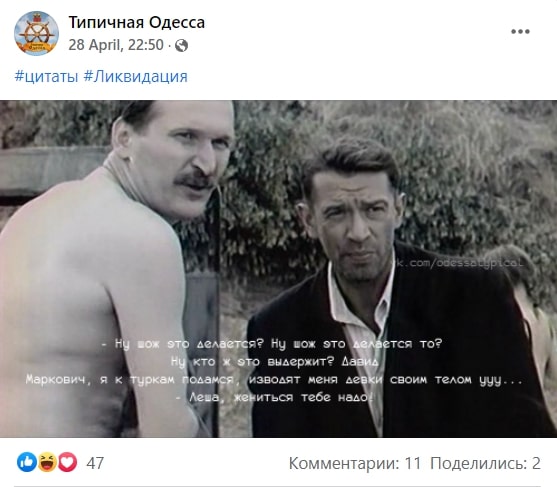Follow the #цитаты hashtag

pyautogui.click(x=46, y=77)
